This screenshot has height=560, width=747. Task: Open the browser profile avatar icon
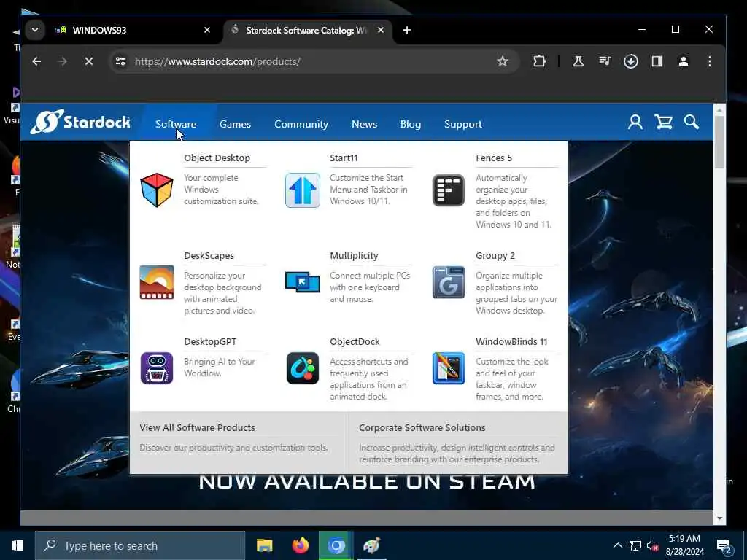point(683,61)
